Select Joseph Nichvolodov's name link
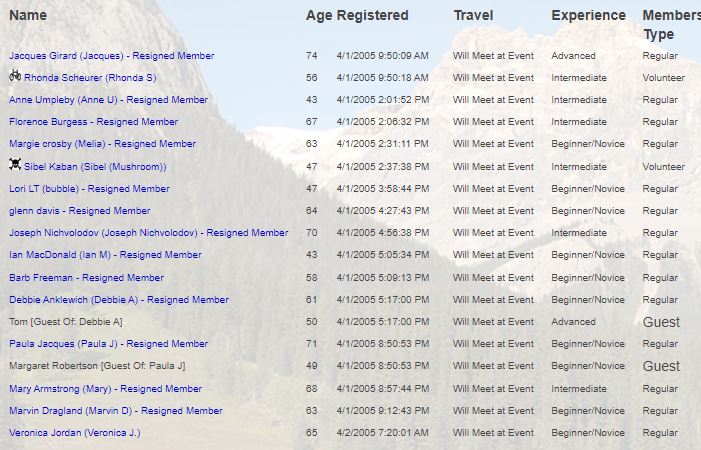 click(148, 233)
